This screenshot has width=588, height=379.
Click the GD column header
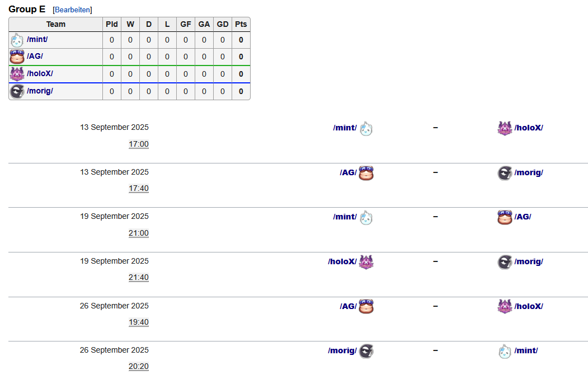tap(222, 25)
